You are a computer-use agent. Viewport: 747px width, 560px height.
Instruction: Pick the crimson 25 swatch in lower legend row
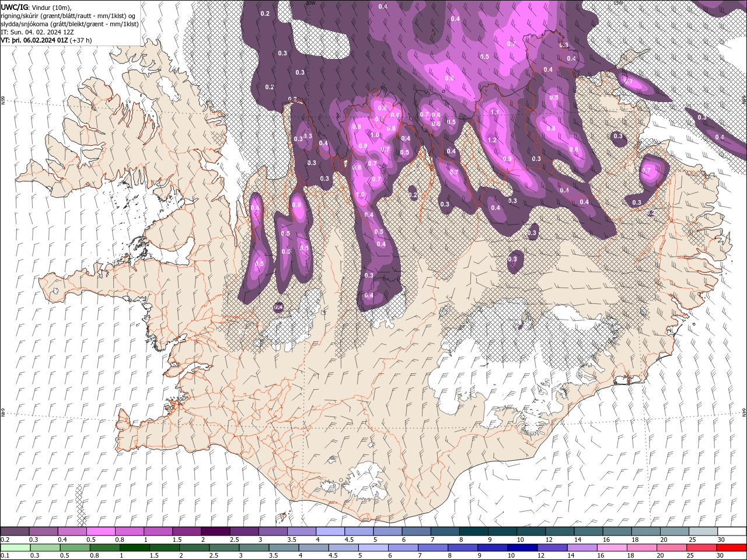701,547
